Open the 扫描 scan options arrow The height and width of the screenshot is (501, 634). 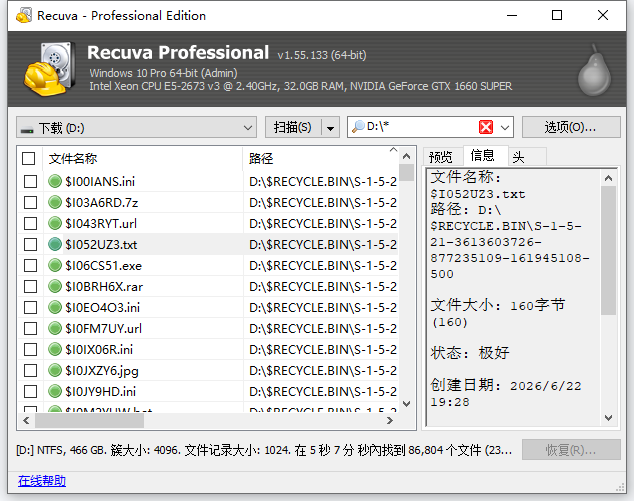tap(330, 128)
